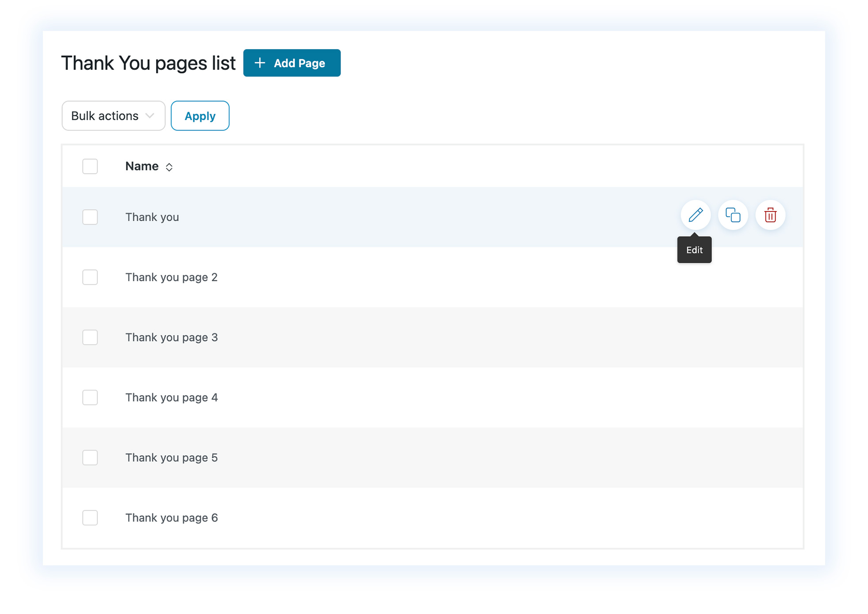Viewport: 868px width, 614px height.
Task: Check the checkbox for Thank you page 6
Action: click(x=90, y=518)
